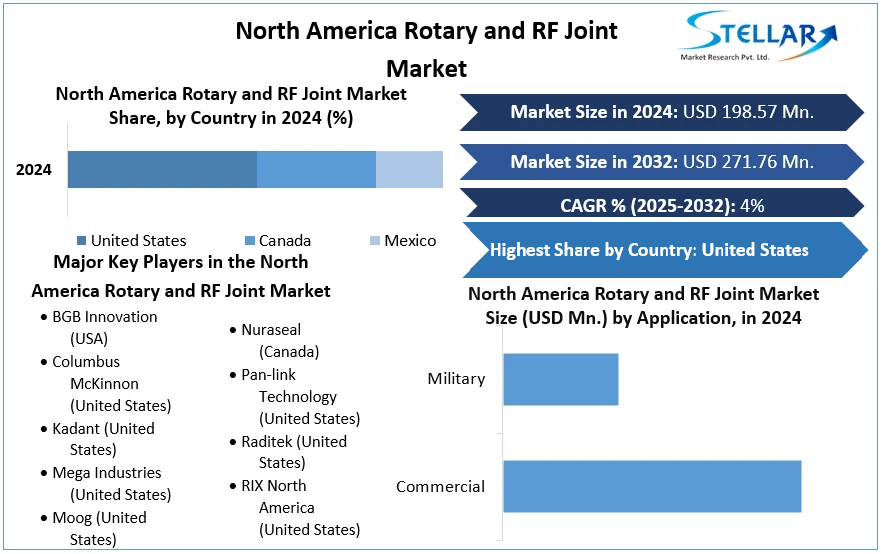The width and height of the screenshot is (886, 554).
Task: Select Columbus McKinnon list entry
Action: point(106,384)
